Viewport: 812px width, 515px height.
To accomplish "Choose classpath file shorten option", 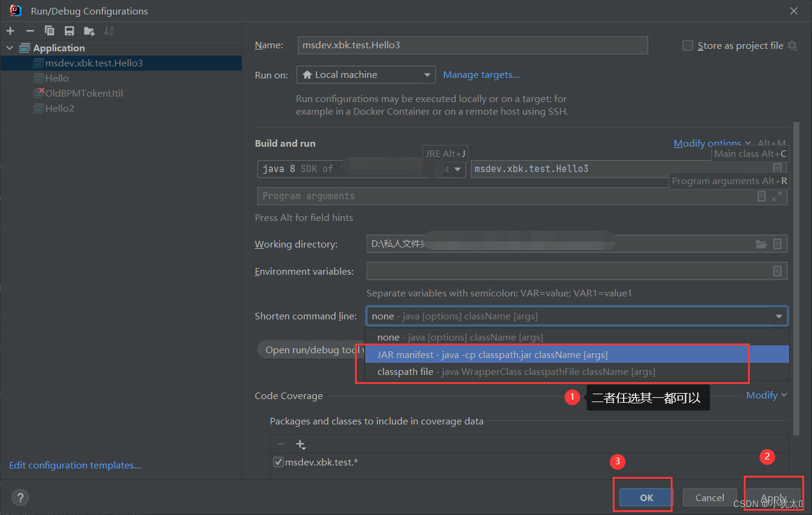I will coord(577,371).
